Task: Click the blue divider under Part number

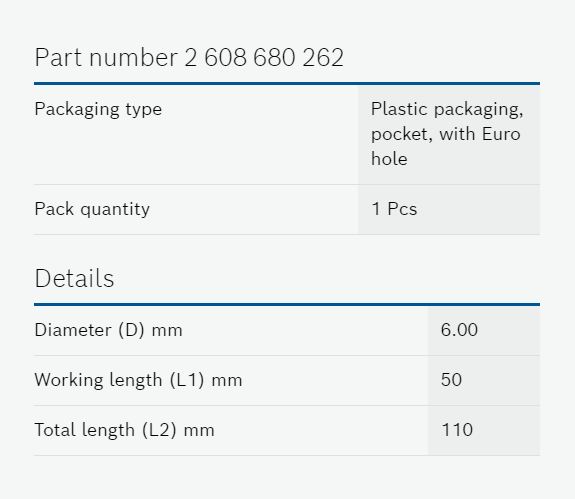Action: click(x=287, y=84)
